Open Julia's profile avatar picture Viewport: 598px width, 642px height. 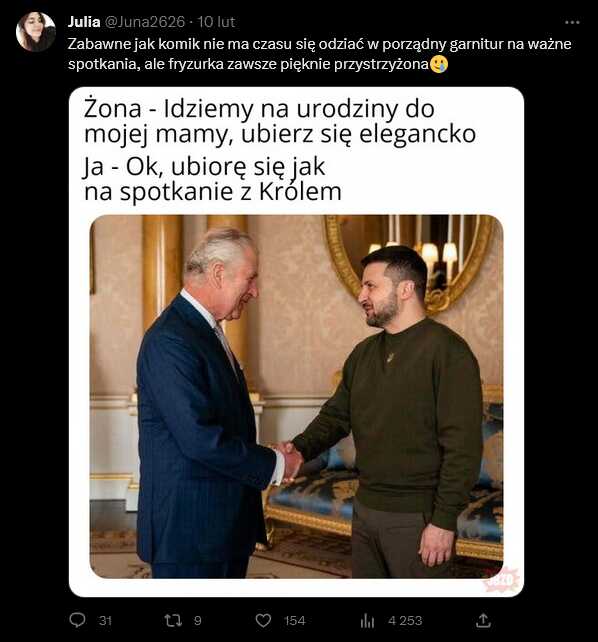click(36, 32)
